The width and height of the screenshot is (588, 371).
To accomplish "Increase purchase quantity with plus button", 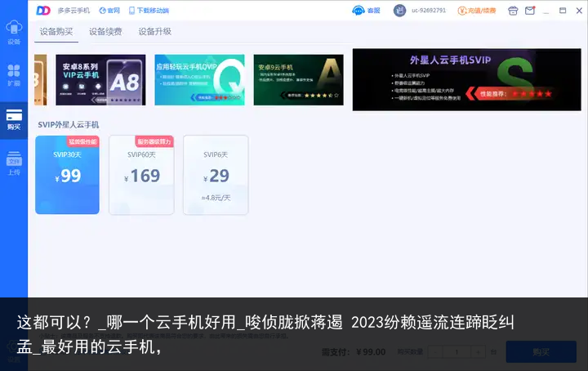I will click(x=478, y=352).
